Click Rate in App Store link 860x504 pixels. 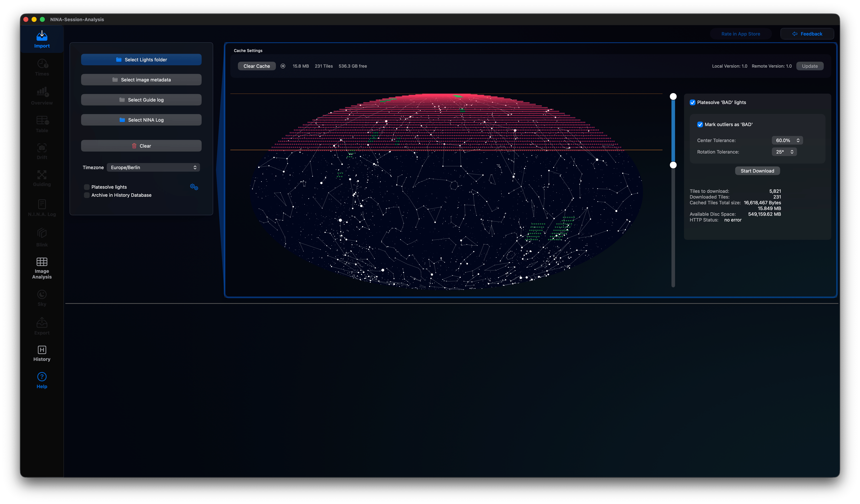[741, 34]
